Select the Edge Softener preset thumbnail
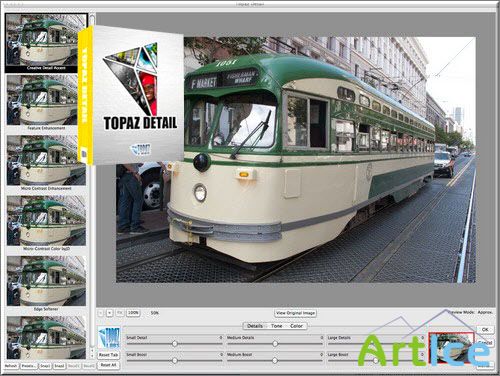 (x=46, y=281)
